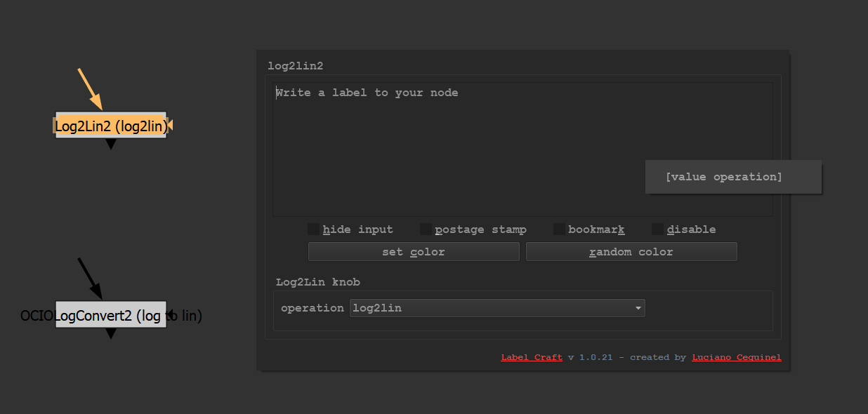Click the black input arrow above OCIOLogConvert2
Screen dimensions: 868x414
tap(90, 278)
